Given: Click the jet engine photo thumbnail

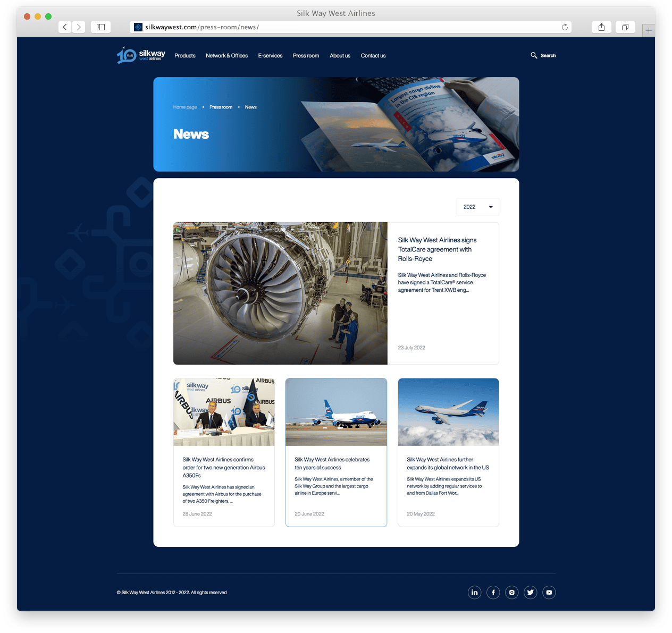Looking at the screenshot, I should (280, 293).
